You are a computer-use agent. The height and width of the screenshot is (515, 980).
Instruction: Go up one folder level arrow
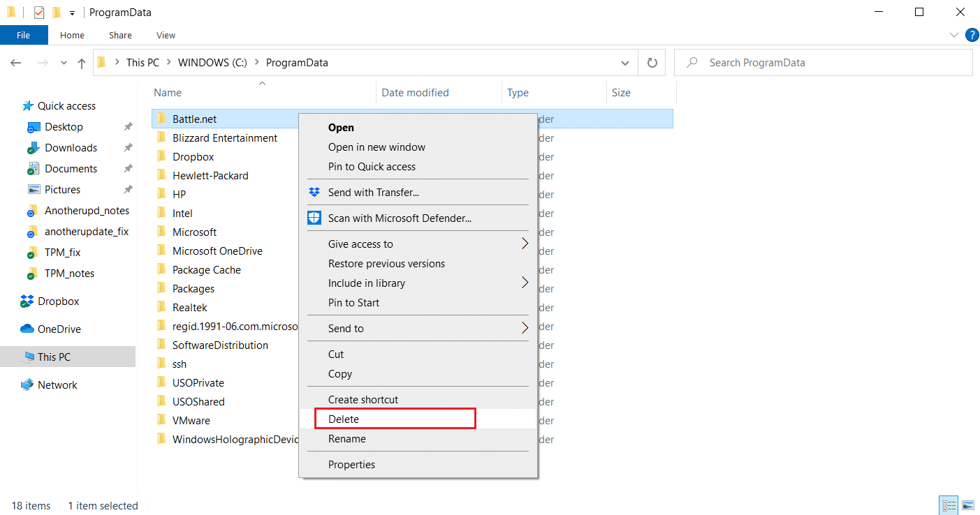82,63
